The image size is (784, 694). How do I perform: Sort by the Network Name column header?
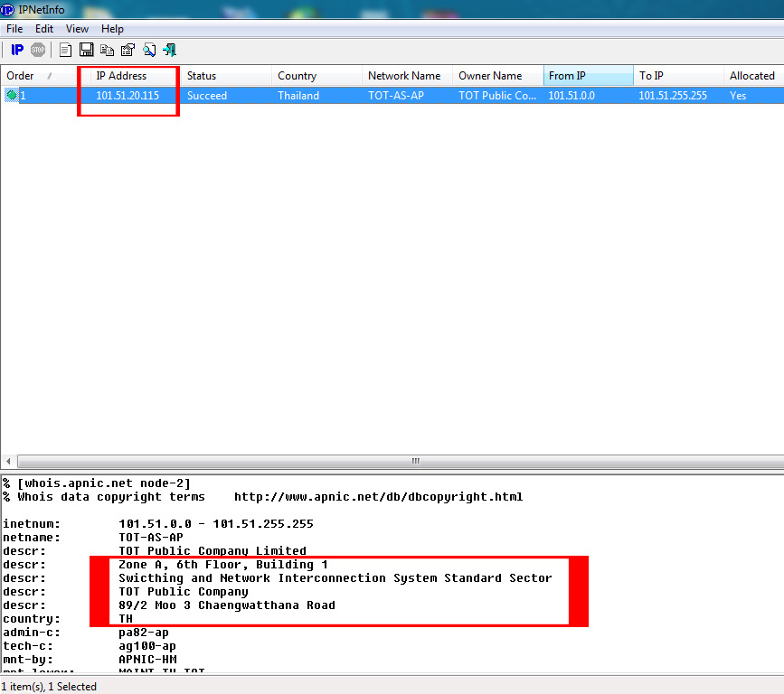click(408, 76)
